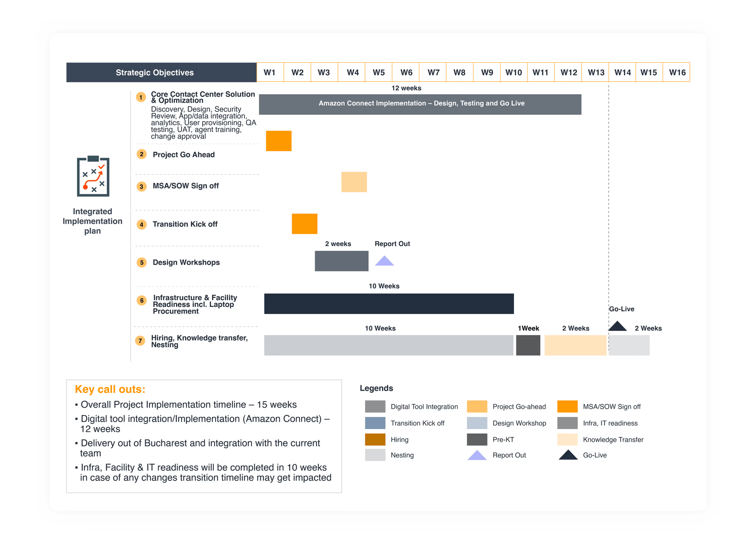Select the dark gray 1Week Pre-KT block

[528, 345]
